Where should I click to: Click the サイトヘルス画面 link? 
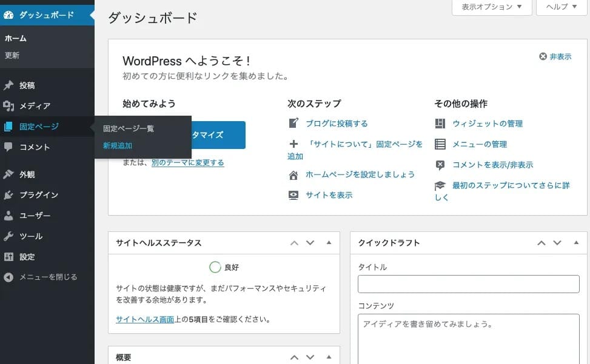click(145, 319)
